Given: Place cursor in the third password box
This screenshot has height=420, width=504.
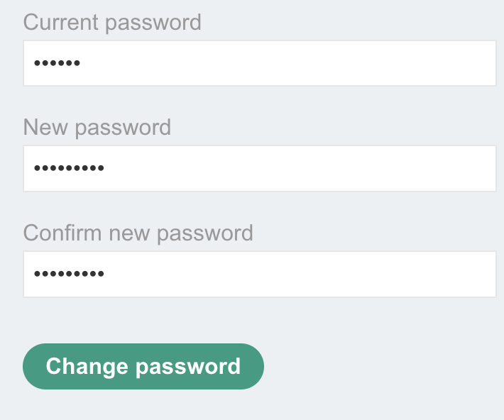Looking at the screenshot, I should [x=259, y=274].
